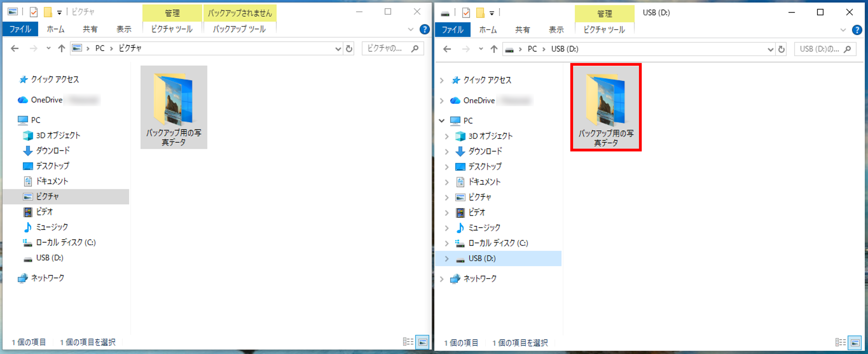Open the address bar history dropdown in the Pictures window
This screenshot has width=868, height=354.
(338, 49)
